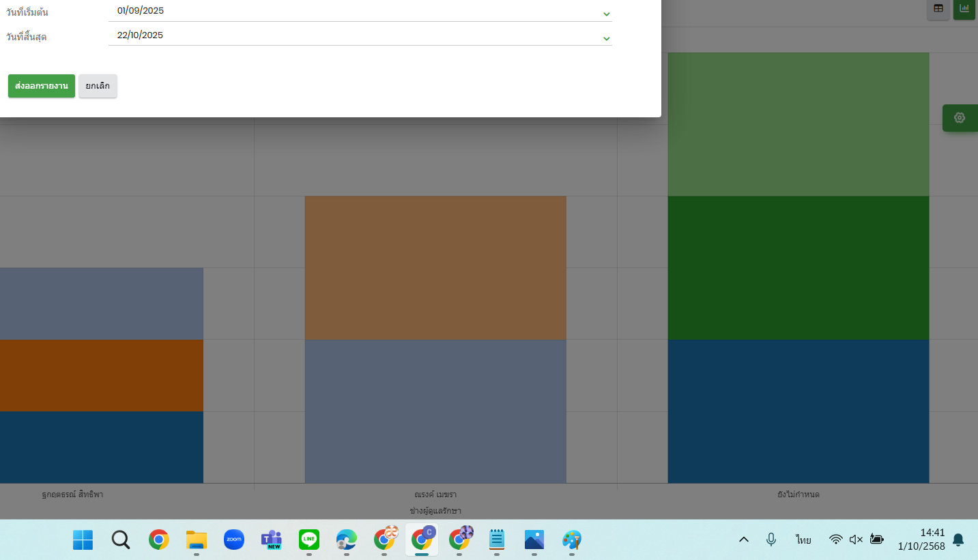This screenshot has width=978, height=560.
Task: Switch to the bar chart view icon
Action: click(x=964, y=9)
